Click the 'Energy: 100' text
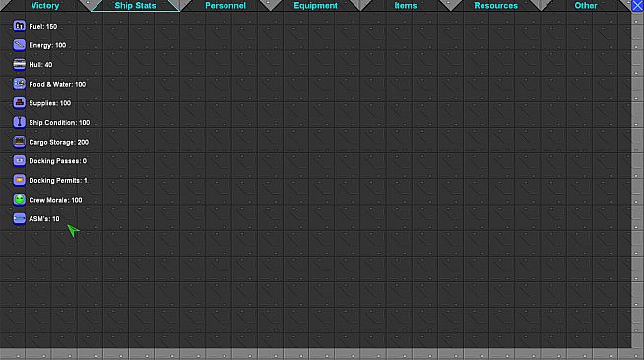The width and height of the screenshot is (644, 360). (x=47, y=45)
